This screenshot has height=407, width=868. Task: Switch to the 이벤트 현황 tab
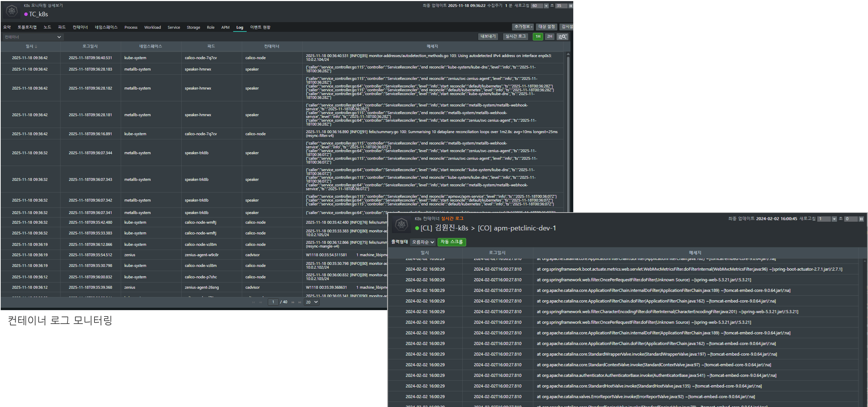click(260, 27)
